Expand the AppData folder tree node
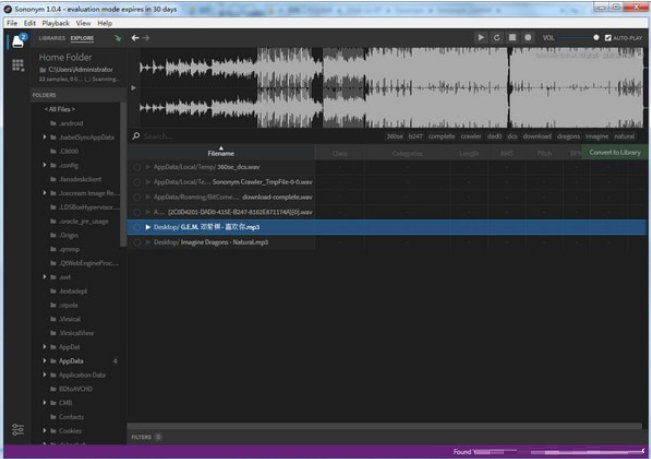The height and width of the screenshot is (459, 651). [44, 360]
